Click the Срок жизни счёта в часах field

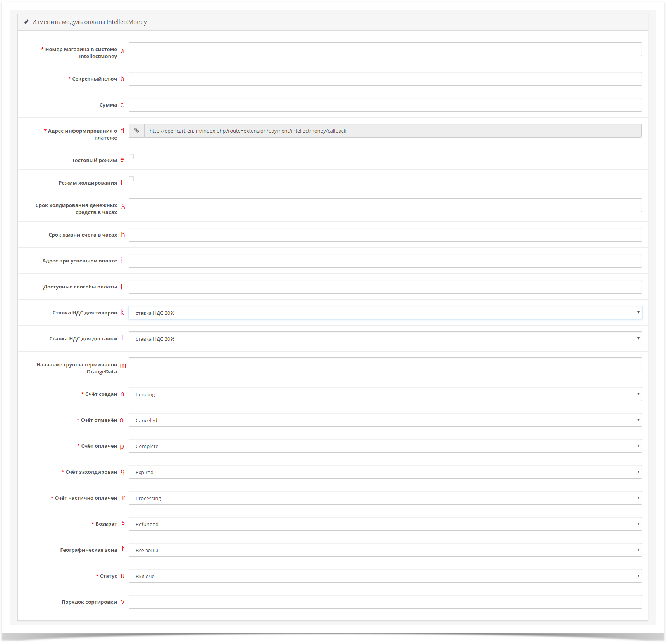point(385,235)
